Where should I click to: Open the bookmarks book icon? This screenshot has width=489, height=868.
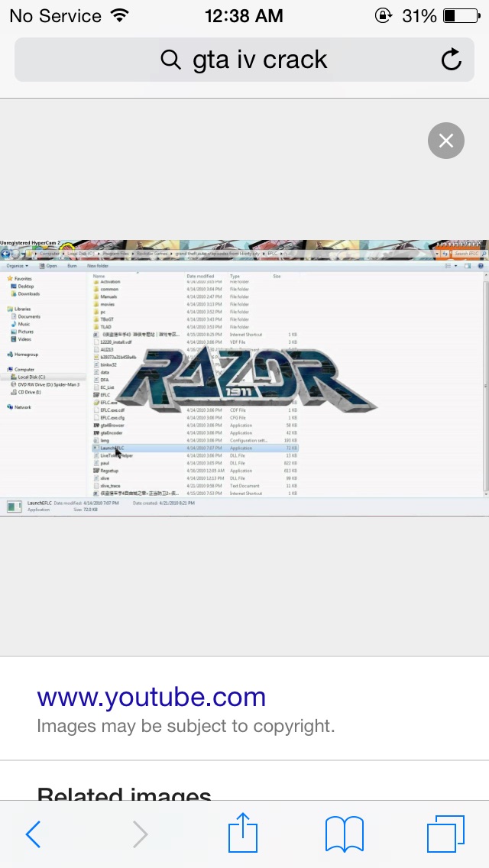pos(345,834)
